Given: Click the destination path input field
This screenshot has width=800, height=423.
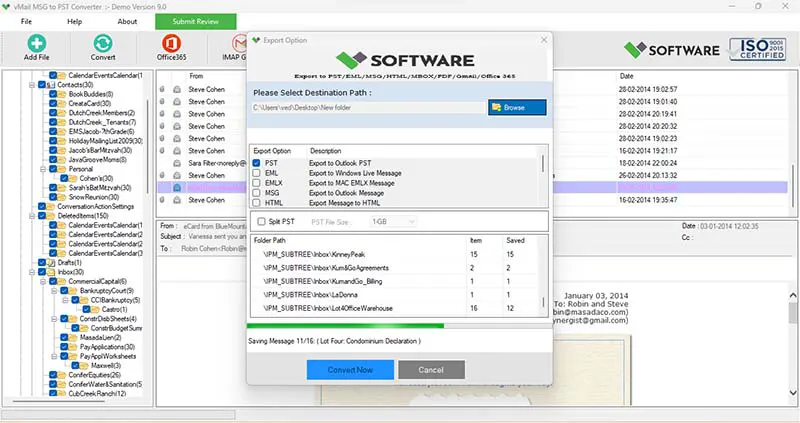Looking at the screenshot, I should 368,108.
